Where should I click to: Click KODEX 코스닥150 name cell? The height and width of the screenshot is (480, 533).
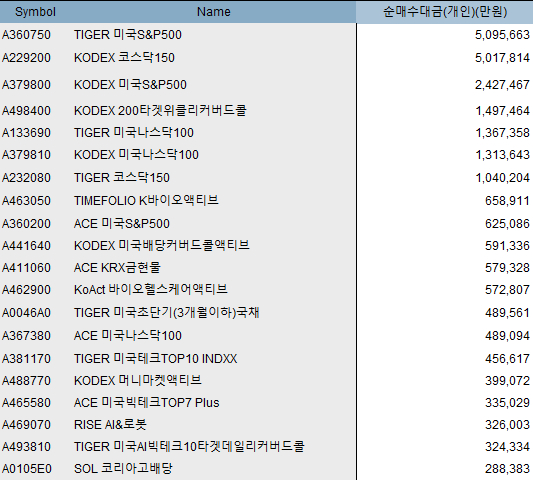tap(124, 58)
